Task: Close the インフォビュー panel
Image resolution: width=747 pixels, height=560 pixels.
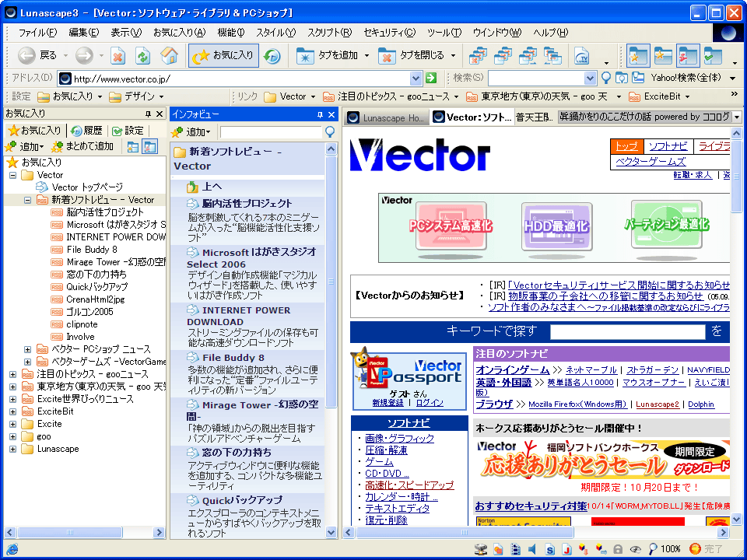Action: 332,115
